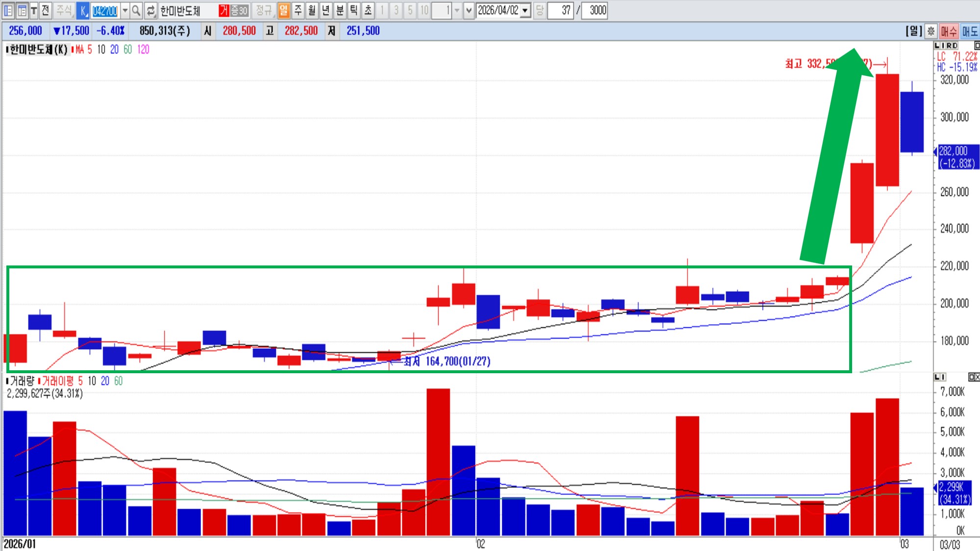Click the stock search magnifier icon
The image size is (980, 551).
tap(136, 10)
